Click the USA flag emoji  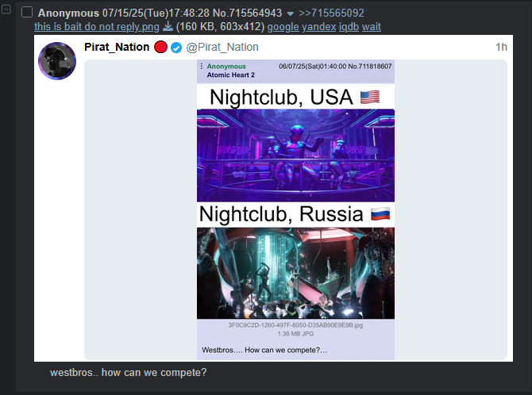pyautogui.click(x=370, y=98)
